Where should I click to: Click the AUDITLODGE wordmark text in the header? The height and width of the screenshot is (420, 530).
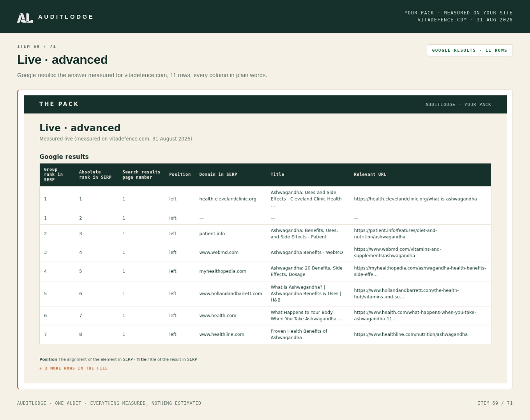[66, 17]
